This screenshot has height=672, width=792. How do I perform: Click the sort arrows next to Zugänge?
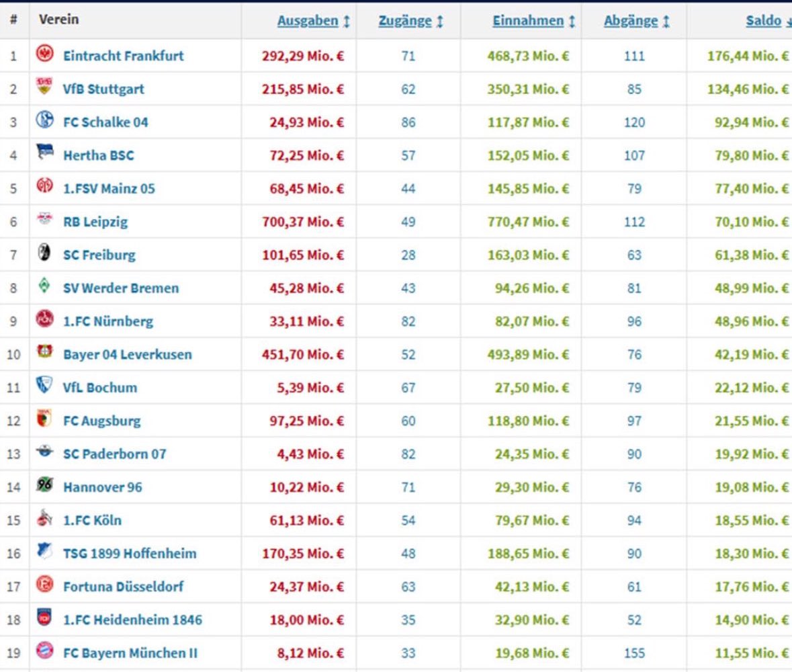point(440,22)
